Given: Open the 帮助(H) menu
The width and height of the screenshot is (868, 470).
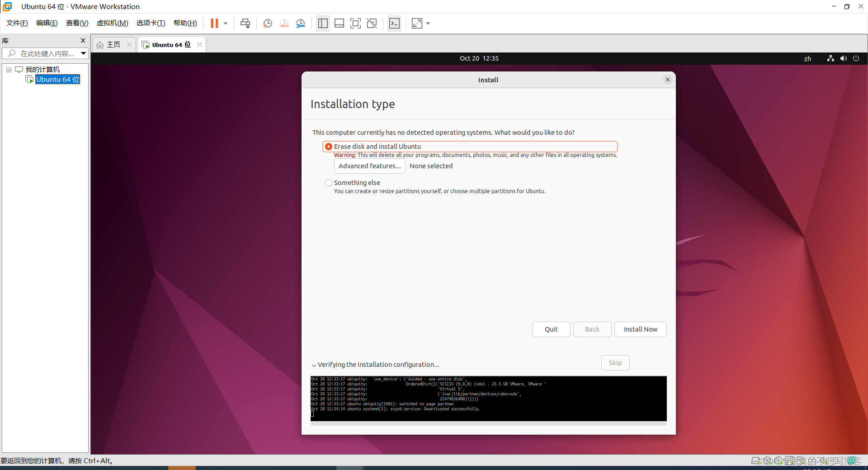Looking at the screenshot, I should [x=185, y=23].
